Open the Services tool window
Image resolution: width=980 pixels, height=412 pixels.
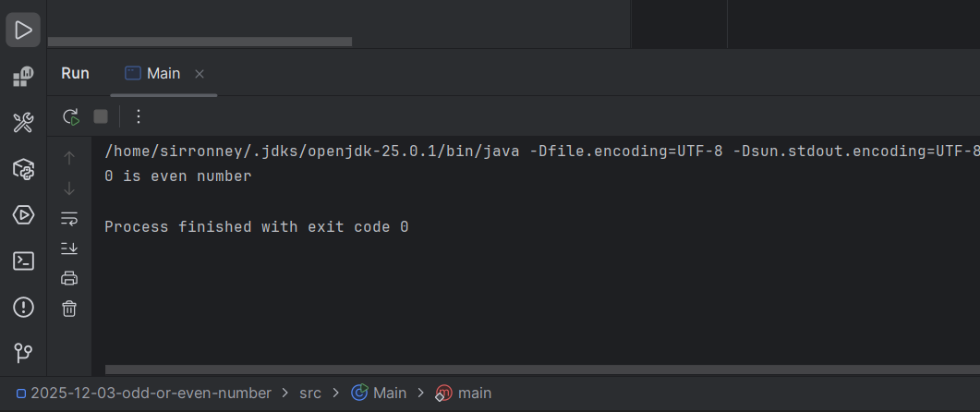pos(23,214)
